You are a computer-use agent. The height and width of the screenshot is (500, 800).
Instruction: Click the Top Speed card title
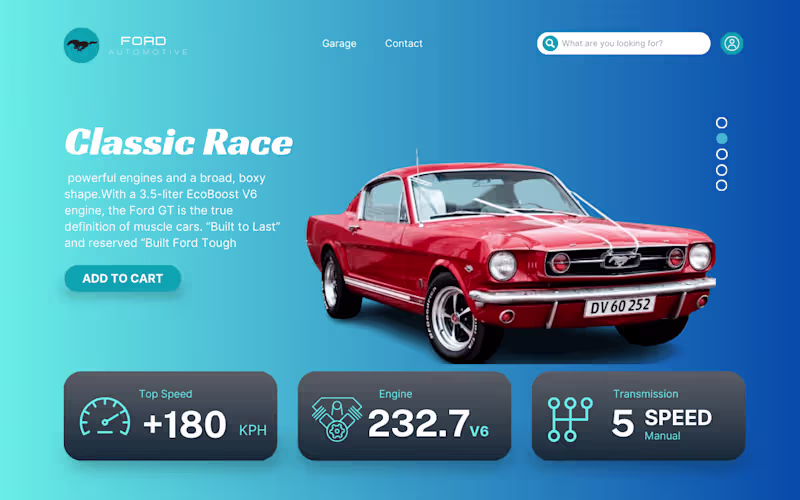[x=166, y=394]
